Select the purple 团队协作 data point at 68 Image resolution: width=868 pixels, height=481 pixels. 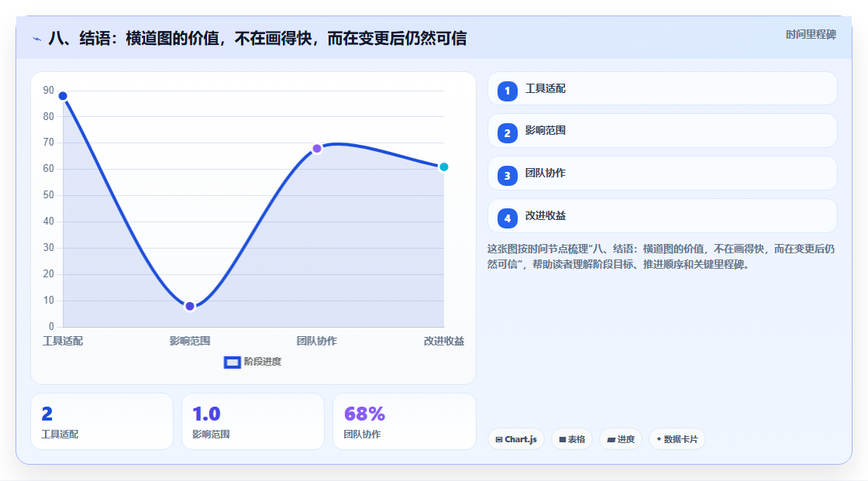tap(317, 149)
